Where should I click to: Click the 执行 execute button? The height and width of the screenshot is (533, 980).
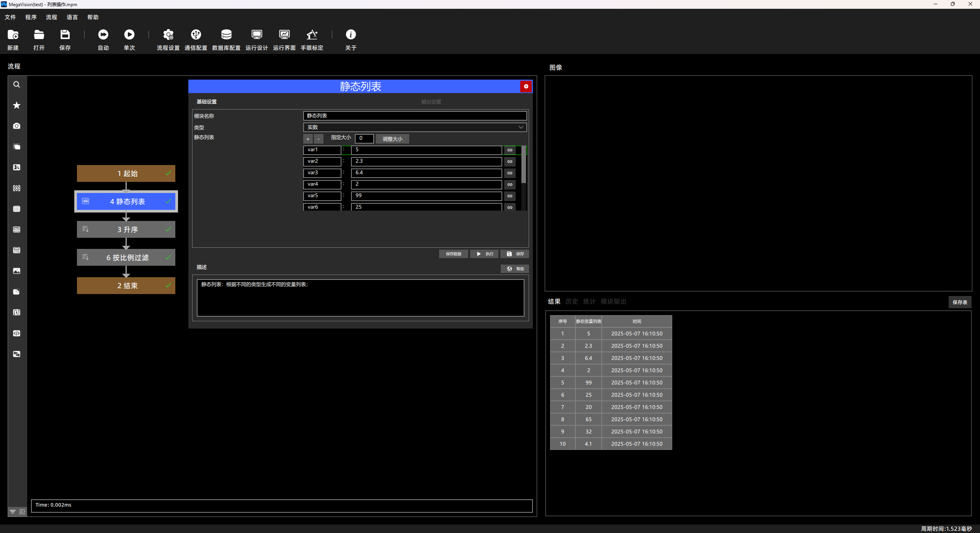484,254
